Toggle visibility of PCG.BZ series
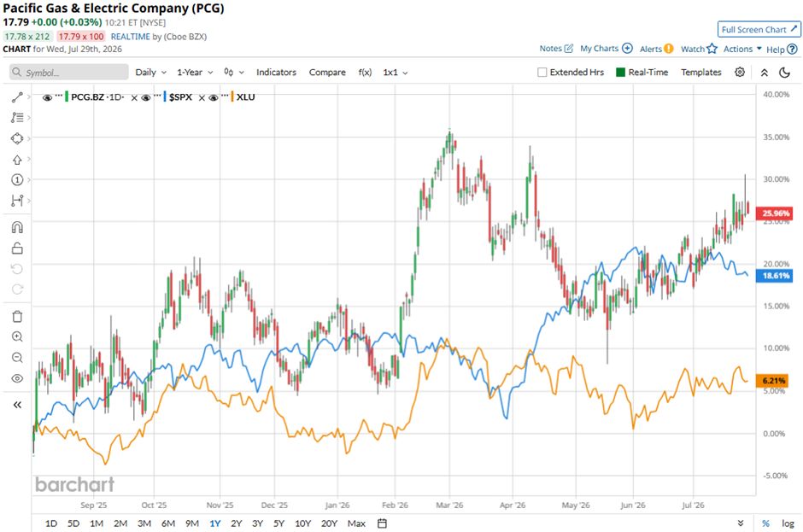803x532 pixels. click(47, 97)
